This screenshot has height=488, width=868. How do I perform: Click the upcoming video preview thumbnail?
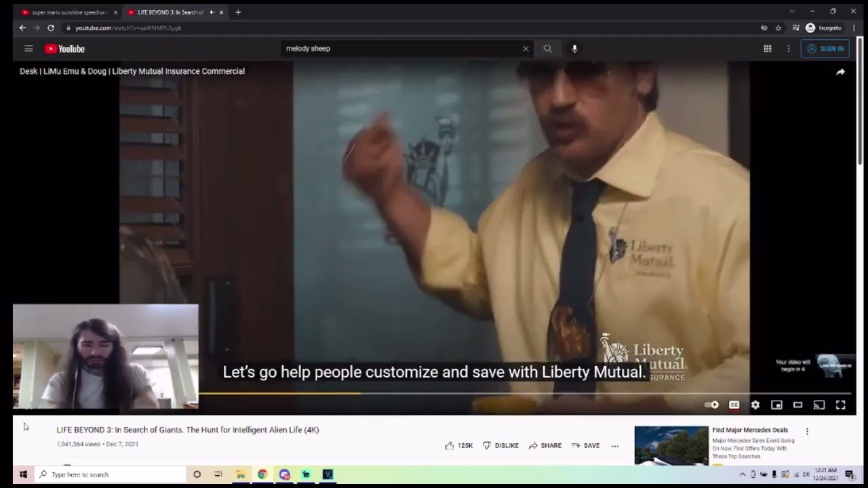(835, 365)
